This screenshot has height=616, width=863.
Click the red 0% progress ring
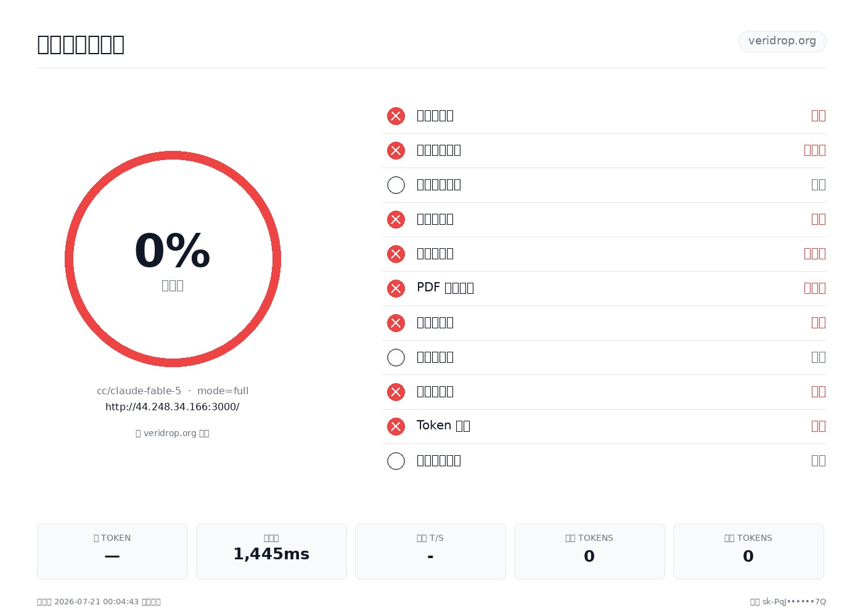click(173, 259)
